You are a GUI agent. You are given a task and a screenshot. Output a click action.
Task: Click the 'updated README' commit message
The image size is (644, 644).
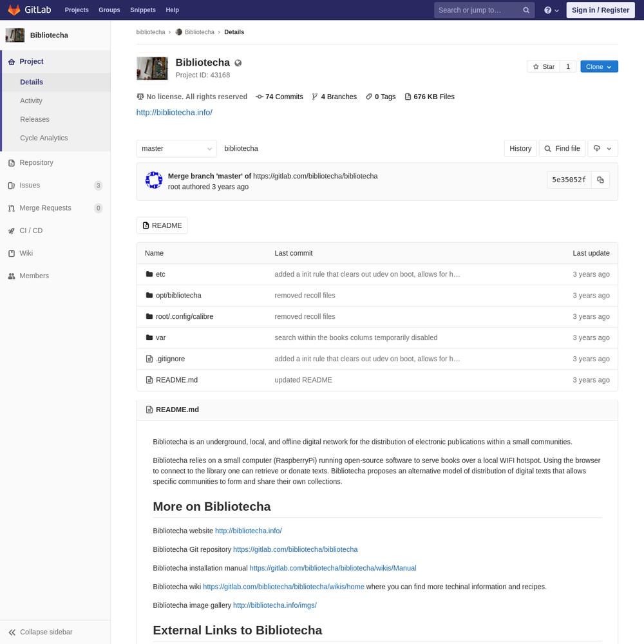(303, 380)
